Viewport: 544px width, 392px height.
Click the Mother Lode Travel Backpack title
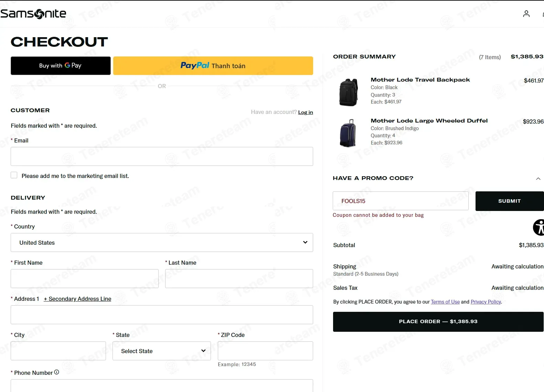click(420, 80)
